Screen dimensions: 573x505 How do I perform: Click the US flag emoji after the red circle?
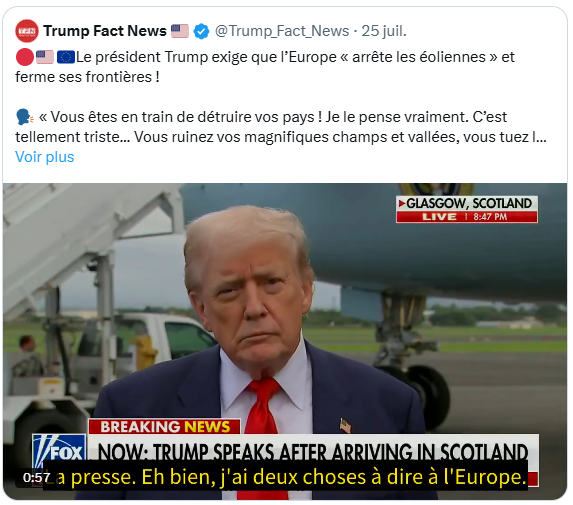[45, 57]
